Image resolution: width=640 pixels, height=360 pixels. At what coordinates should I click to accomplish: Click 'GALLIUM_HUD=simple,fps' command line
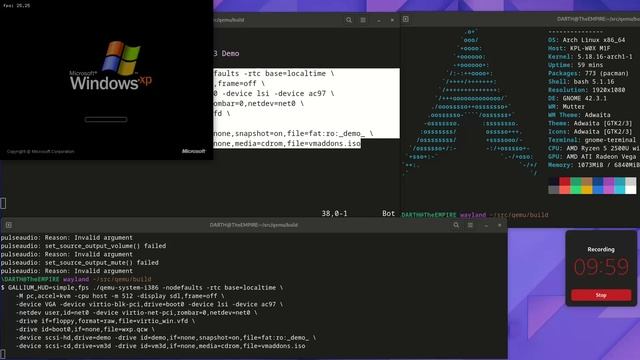(142, 288)
